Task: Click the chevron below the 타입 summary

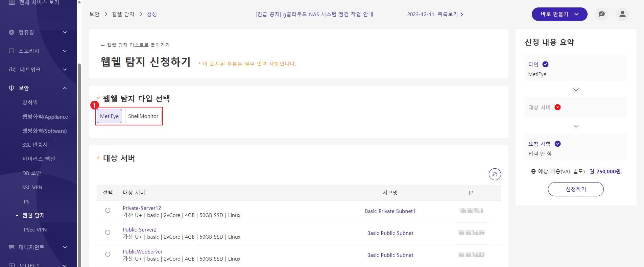Action: coord(576,90)
